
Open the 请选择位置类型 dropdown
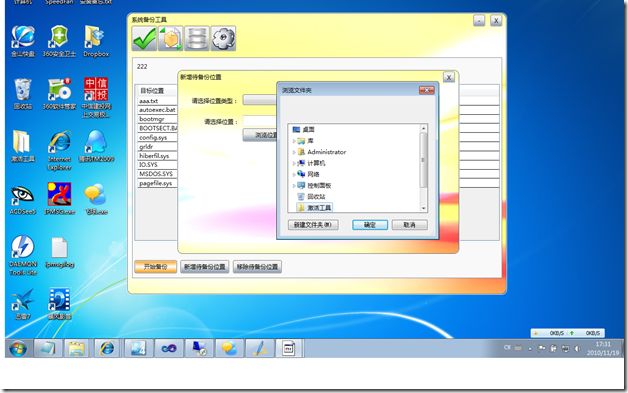pyautogui.click(x=260, y=100)
